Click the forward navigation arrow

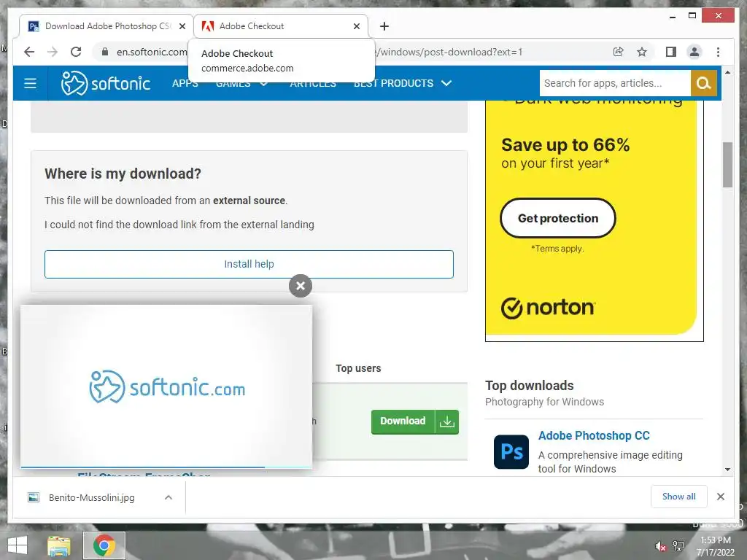pyautogui.click(x=53, y=52)
